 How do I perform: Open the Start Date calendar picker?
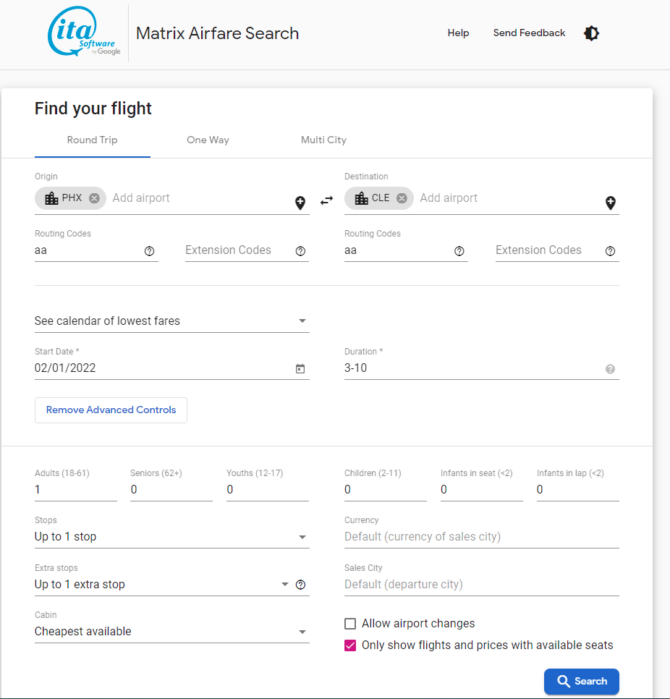300,369
